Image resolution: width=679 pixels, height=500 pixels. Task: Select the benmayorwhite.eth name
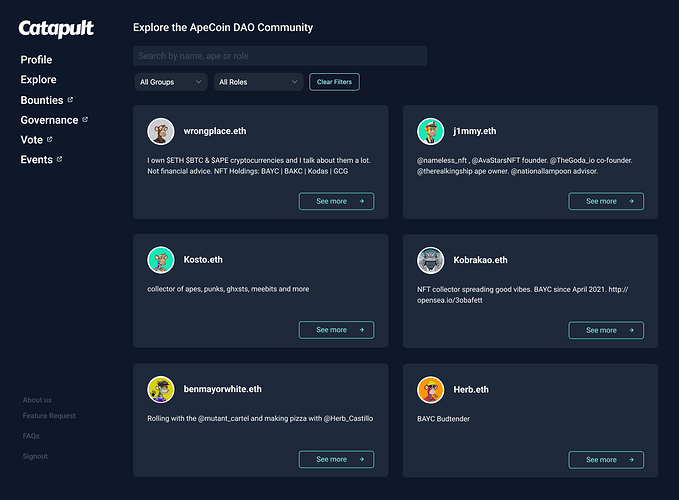click(x=223, y=389)
